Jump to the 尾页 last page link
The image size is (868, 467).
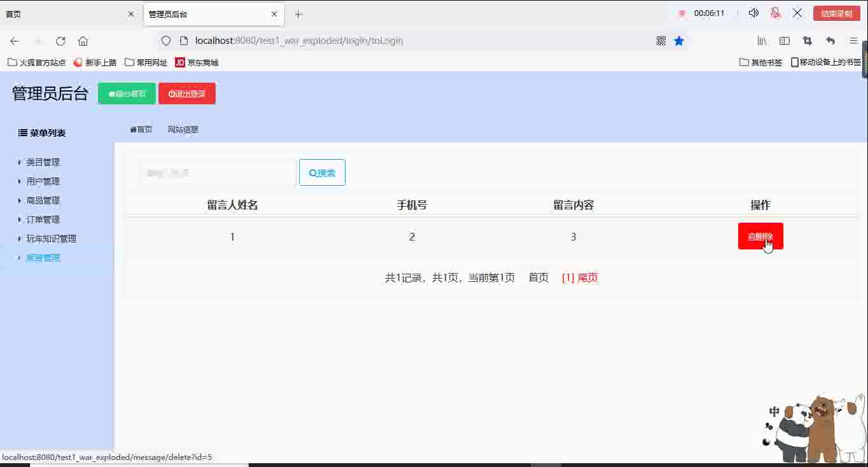click(588, 277)
